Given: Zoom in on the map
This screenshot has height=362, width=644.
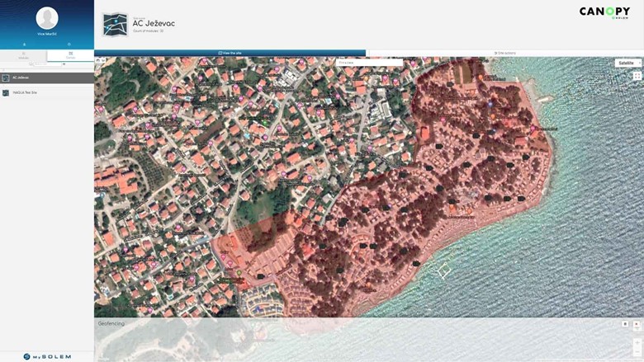Looking at the screenshot, I should click(637, 342).
